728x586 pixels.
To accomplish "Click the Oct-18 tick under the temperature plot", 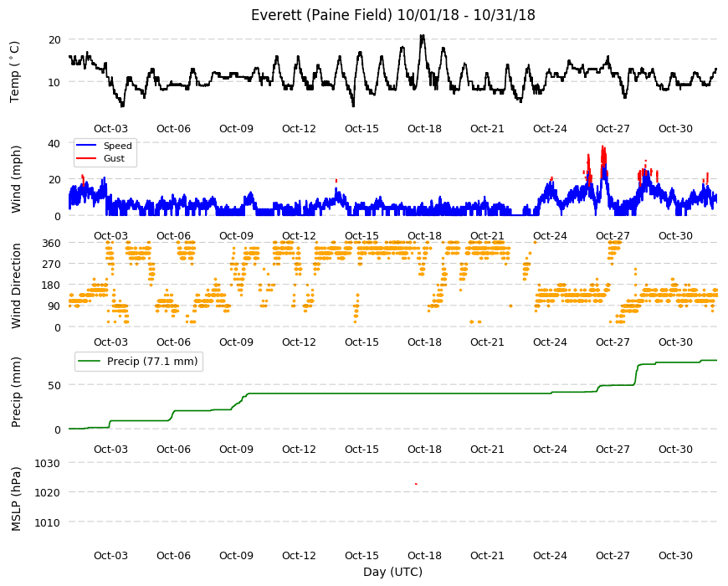I will tap(424, 129).
